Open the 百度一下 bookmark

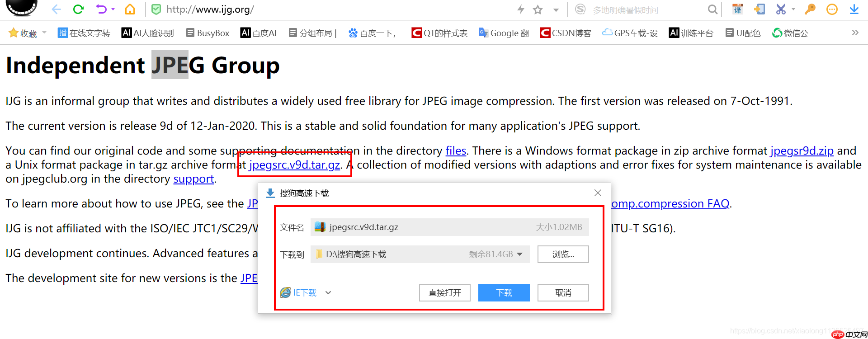[x=372, y=33]
